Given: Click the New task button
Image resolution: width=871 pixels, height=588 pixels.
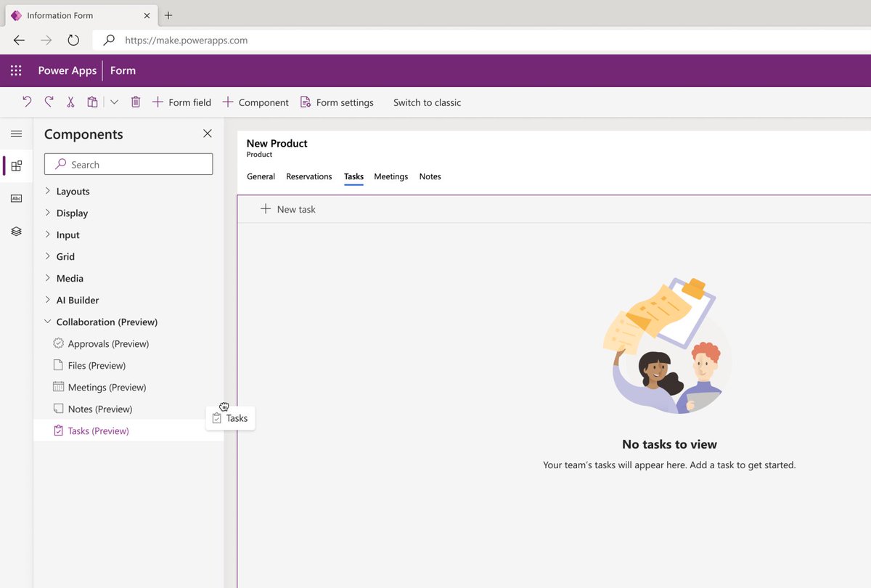Looking at the screenshot, I should click(288, 209).
